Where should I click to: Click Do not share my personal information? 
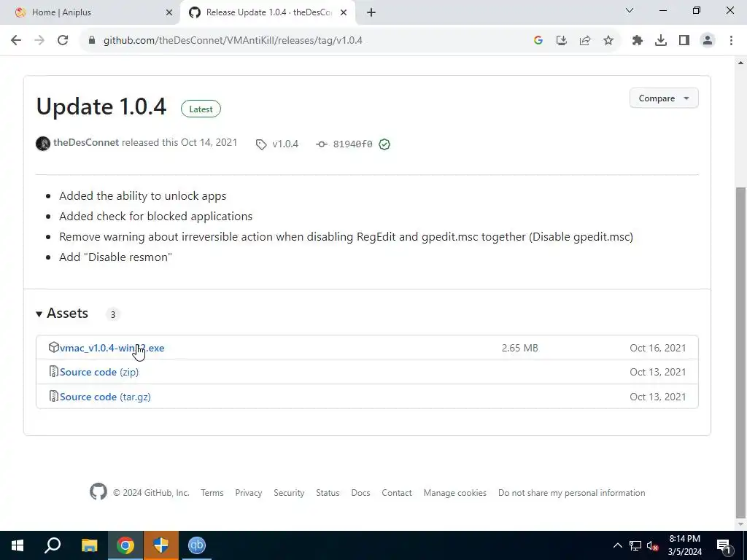point(572,492)
